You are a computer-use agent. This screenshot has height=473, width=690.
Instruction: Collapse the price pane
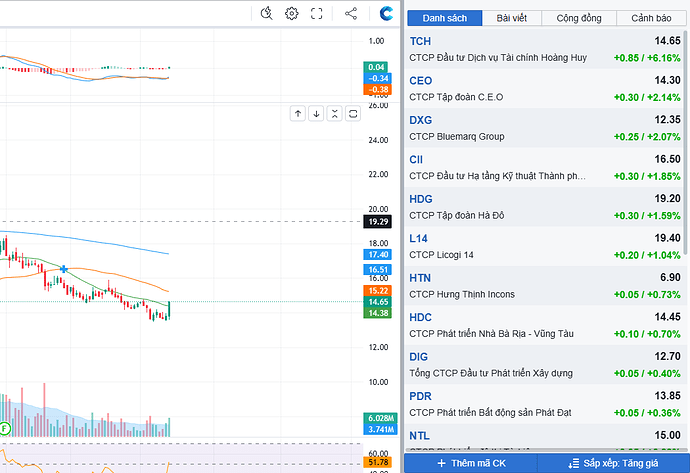pos(334,114)
